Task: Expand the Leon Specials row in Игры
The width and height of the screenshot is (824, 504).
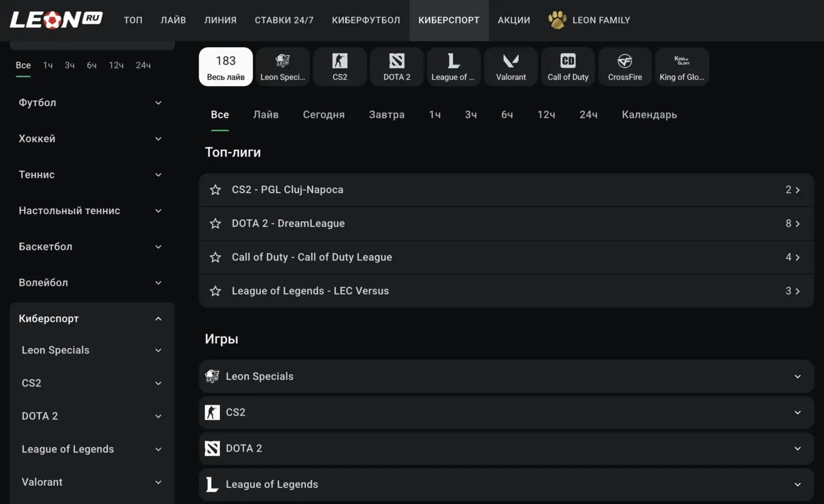Action: point(798,376)
